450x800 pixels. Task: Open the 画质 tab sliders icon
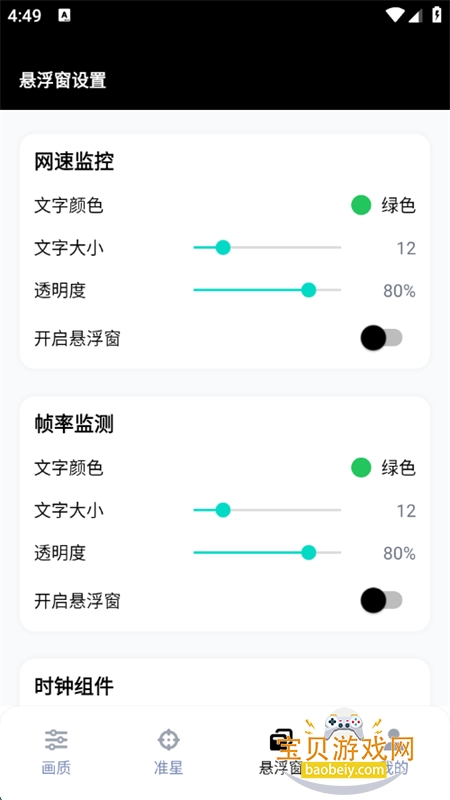pos(56,739)
